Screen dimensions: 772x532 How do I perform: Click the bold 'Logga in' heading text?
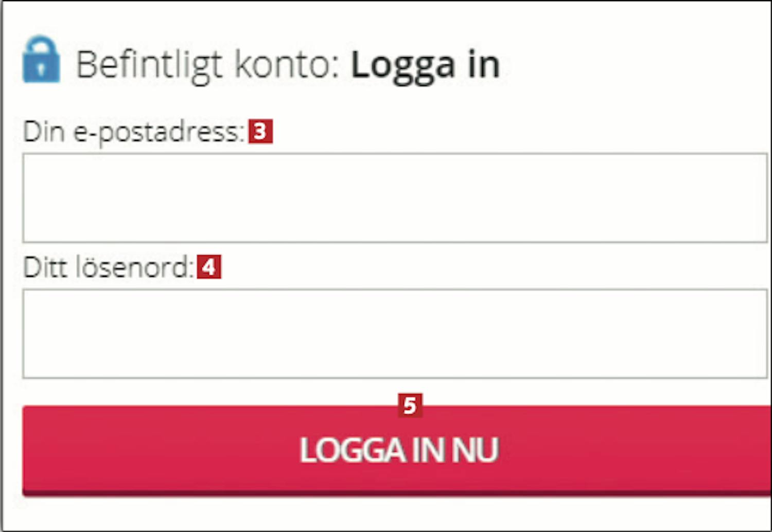(x=425, y=65)
